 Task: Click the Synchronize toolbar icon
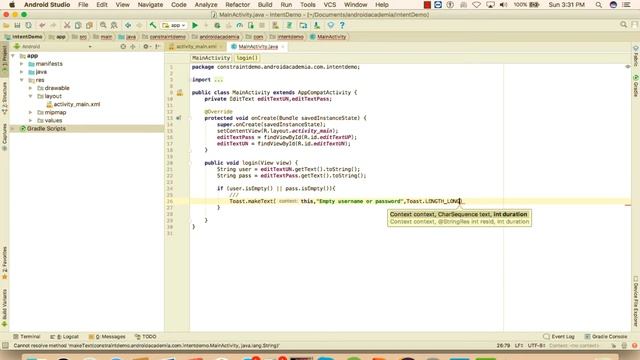click(x=29, y=25)
